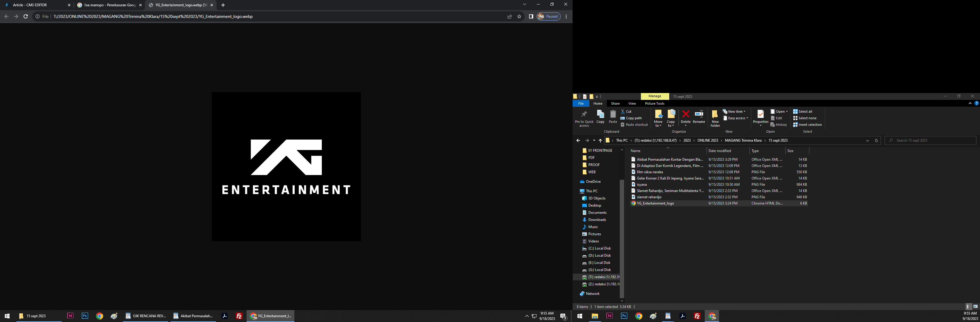Viewport: 980px width, 322px height.
Task: Click Copy path in the Clipboard group
Action: [x=631, y=118]
